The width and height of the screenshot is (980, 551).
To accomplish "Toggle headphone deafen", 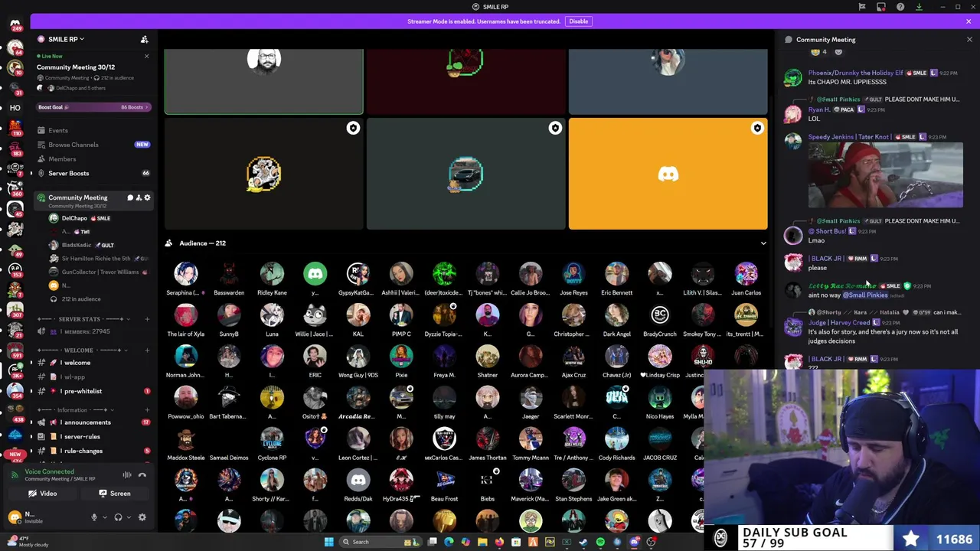I will pyautogui.click(x=118, y=517).
